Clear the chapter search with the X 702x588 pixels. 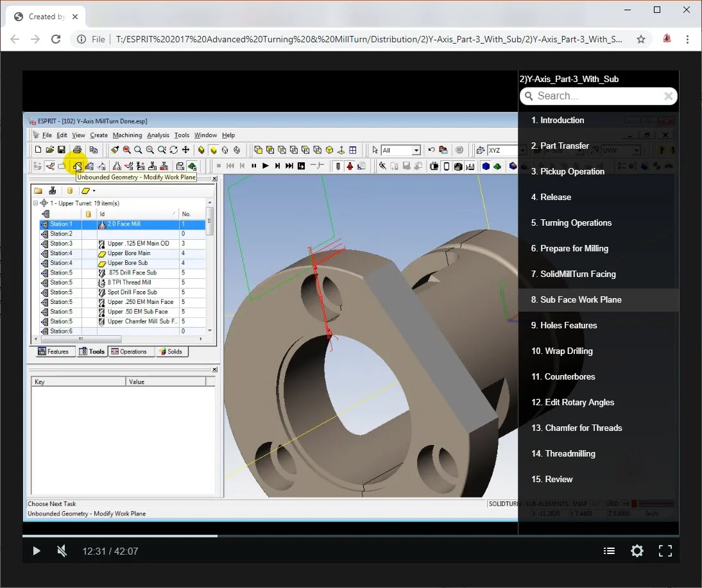pyautogui.click(x=668, y=96)
